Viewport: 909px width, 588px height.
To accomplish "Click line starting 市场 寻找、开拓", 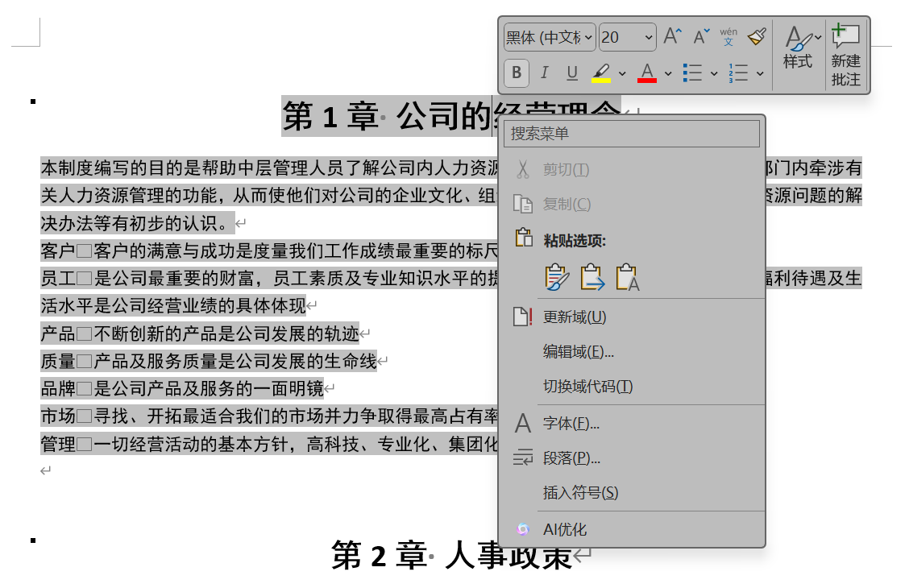I will point(269,416).
